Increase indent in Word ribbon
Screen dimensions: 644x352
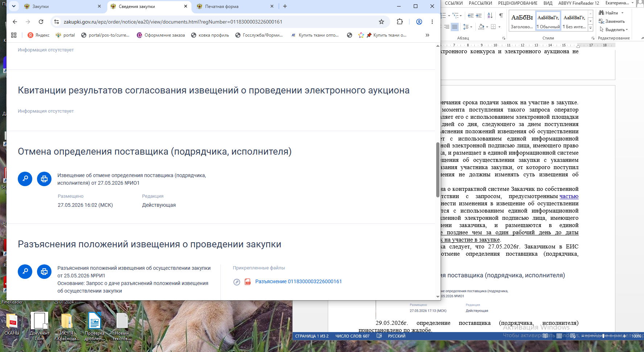479,16
